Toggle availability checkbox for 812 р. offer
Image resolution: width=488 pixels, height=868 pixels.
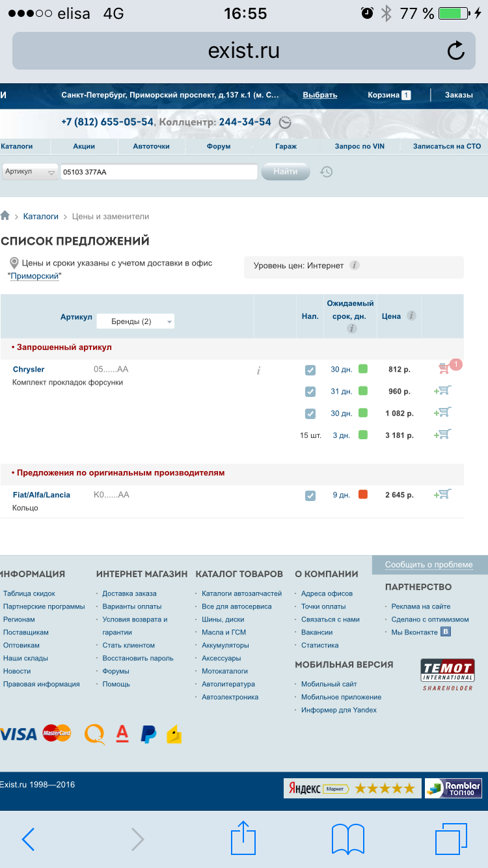tap(310, 370)
